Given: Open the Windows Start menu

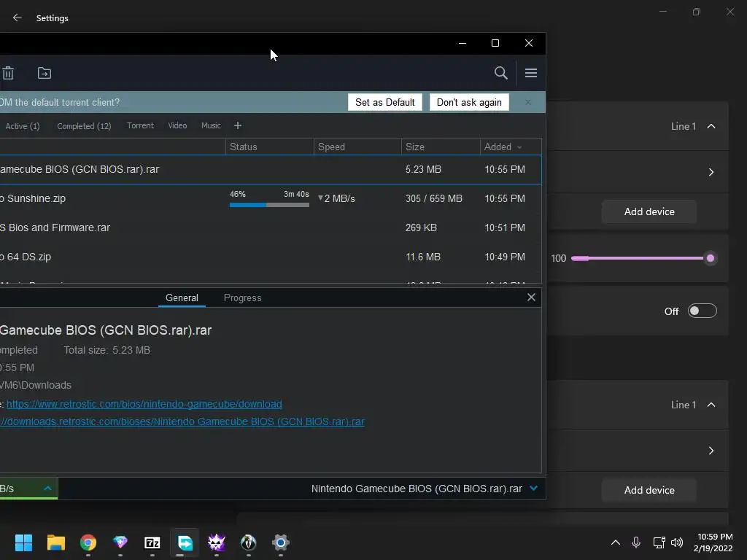Looking at the screenshot, I should (23, 542).
